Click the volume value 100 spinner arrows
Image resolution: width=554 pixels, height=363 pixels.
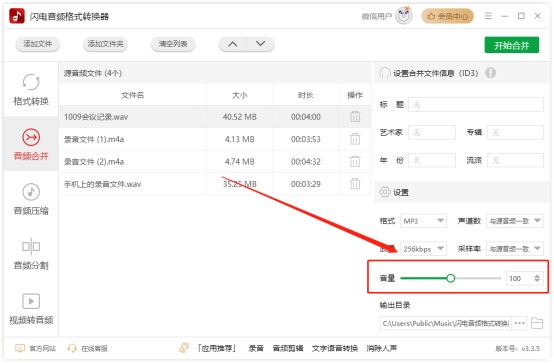click(x=537, y=278)
